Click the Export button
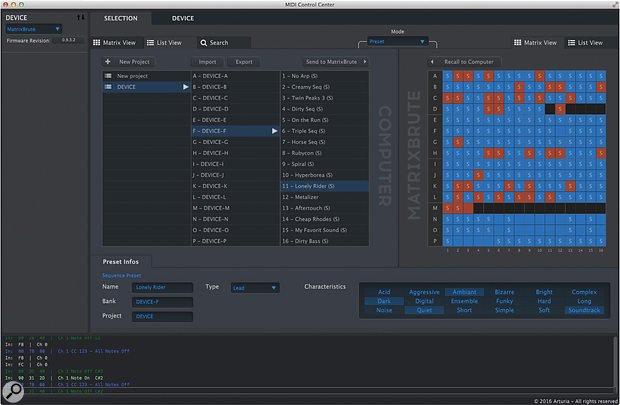Image resolution: width=620 pixels, height=405 pixels. (244, 62)
